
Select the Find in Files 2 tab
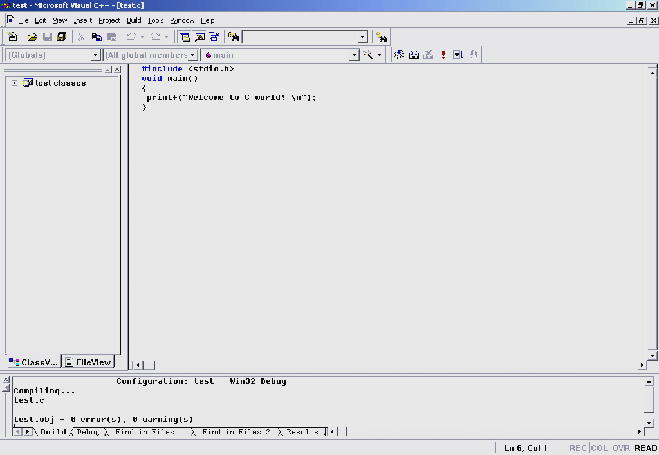pyautogui.click(x=235, y=432)
